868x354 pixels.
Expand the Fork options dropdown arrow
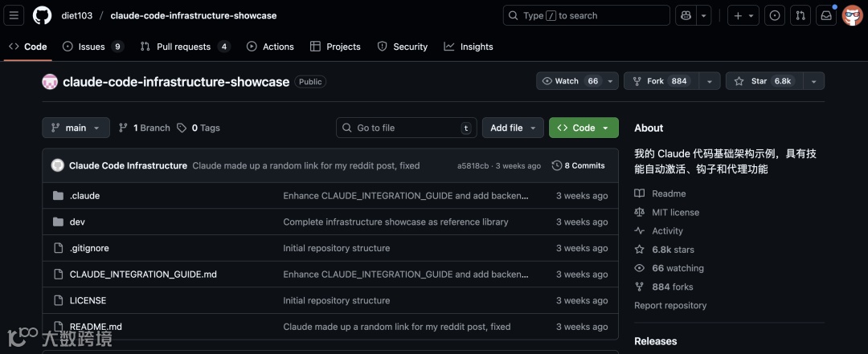(710, 81)
